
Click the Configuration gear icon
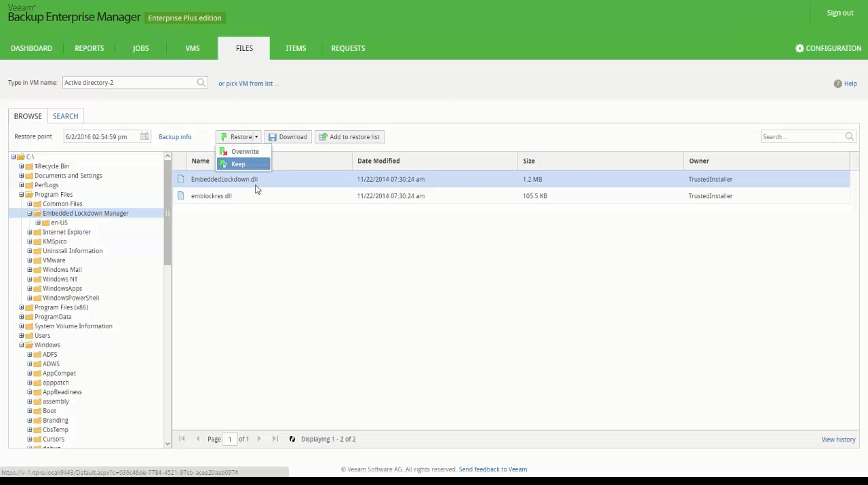pyautogui.click(x=800, y=49)
